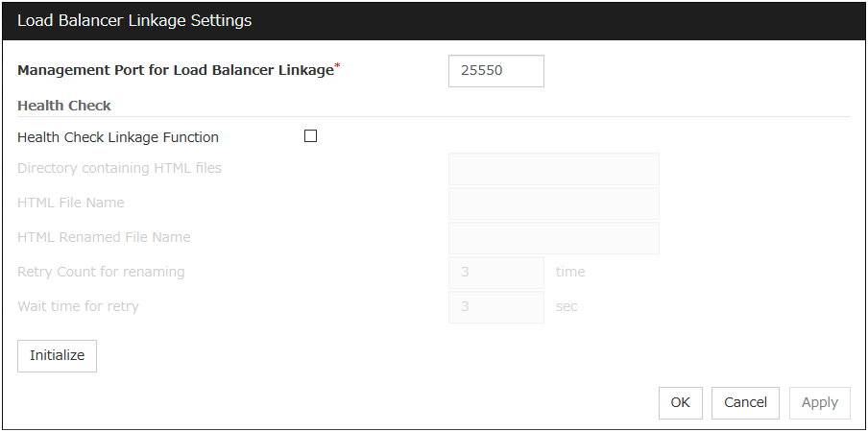This screenshot has width=868, height=432.
Task: Click the HTML Renamed File Name label
Action: [x=104, y=237]
